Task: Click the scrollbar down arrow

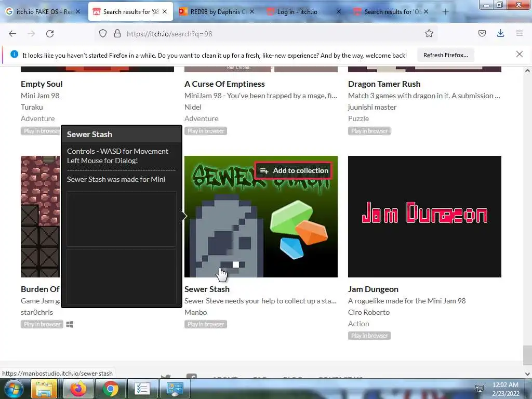Action: coord(527,374)
